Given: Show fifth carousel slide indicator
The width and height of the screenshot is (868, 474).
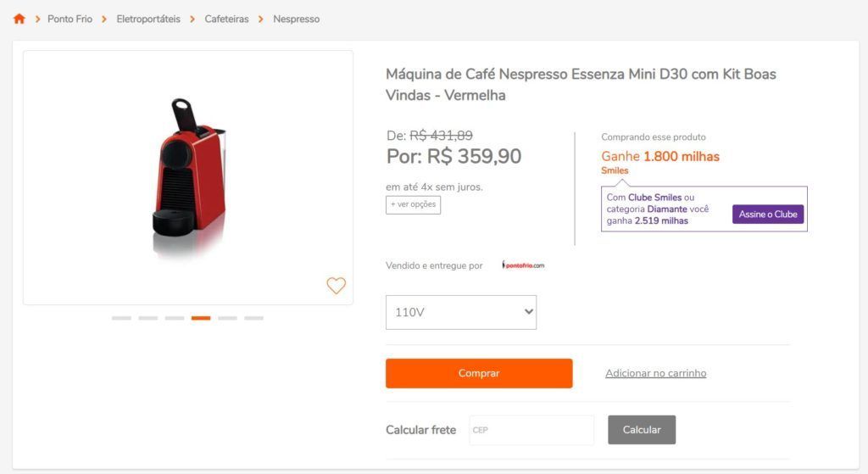Looking at the screenshot, I should pyautogui.click(x=227, y=318).
